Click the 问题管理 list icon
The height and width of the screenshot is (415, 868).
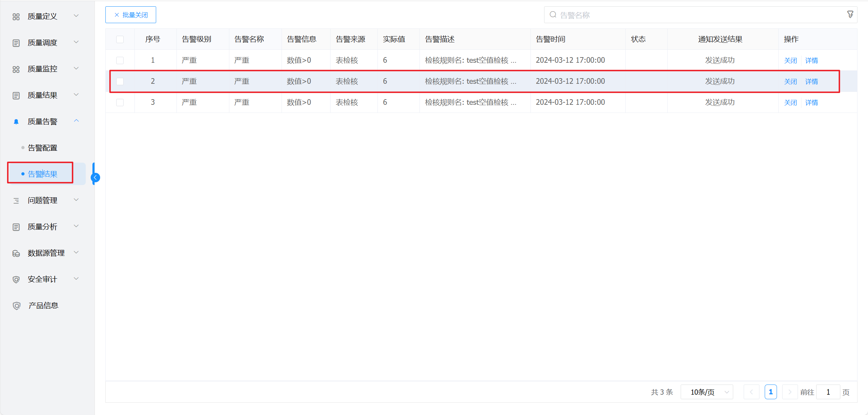pos(16,200)
